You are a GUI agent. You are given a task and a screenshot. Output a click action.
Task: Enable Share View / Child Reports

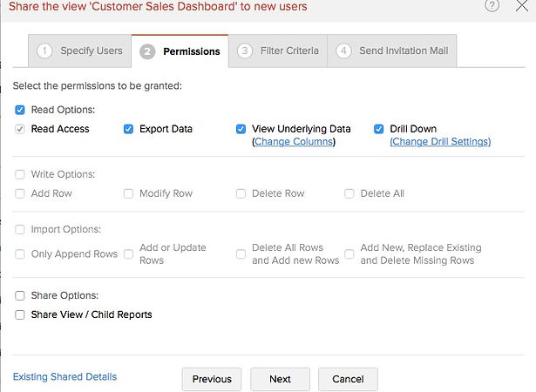pyautogui.click(x=20, y=314)
